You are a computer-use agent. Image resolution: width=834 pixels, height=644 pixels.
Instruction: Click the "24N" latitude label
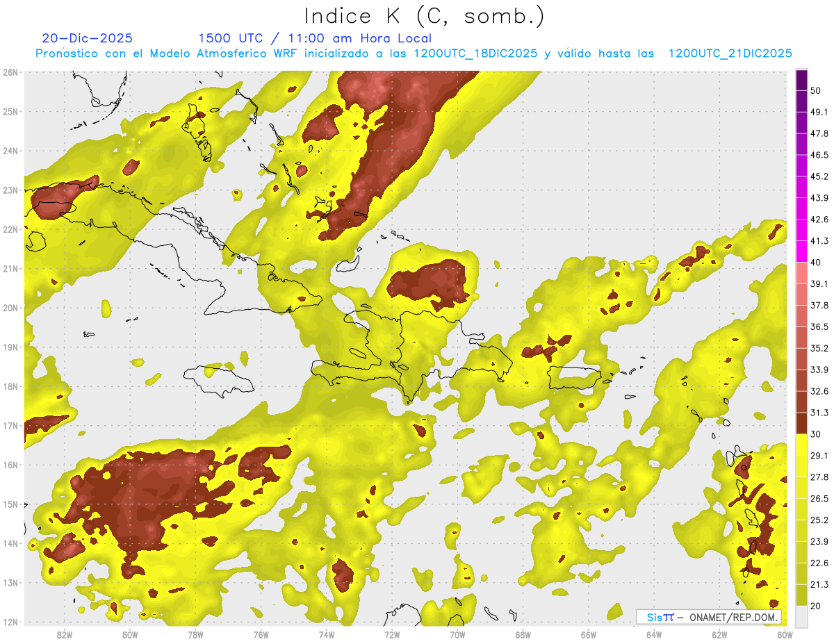(11, 151)
